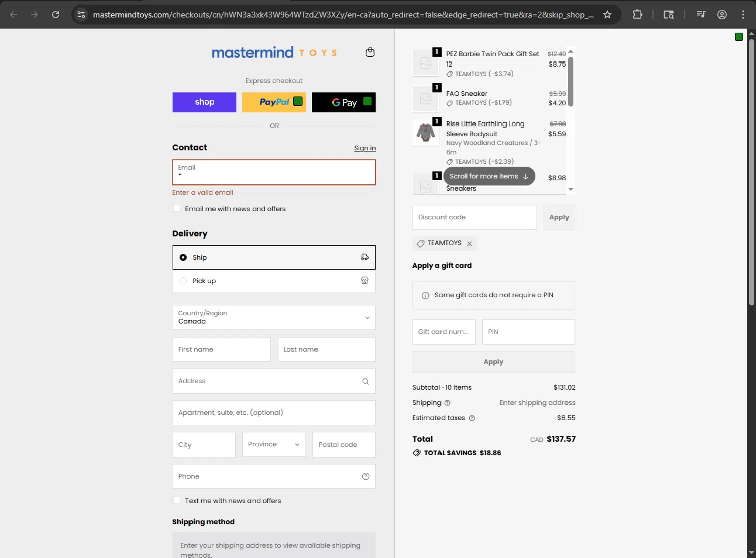Focus the Phone field

[x=274, y=476]
